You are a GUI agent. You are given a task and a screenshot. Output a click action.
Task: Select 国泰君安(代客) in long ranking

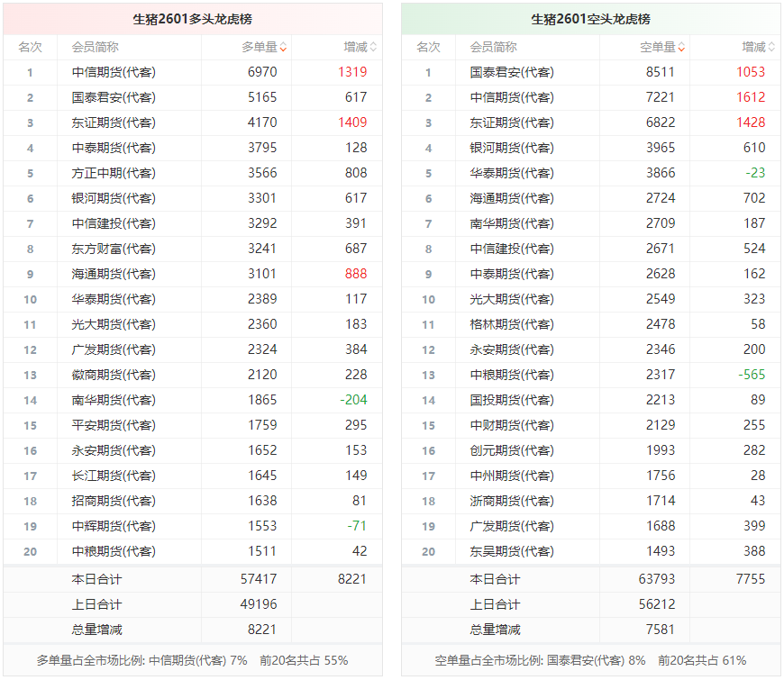[114, 97]
